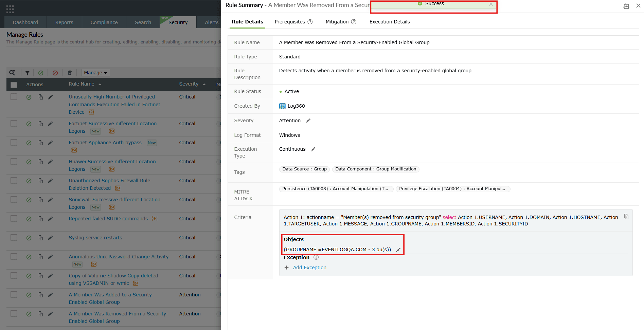Viewport: 644px width, 330px height.
Task: Open the Manage dropdown menu
Action: (95, 73)
